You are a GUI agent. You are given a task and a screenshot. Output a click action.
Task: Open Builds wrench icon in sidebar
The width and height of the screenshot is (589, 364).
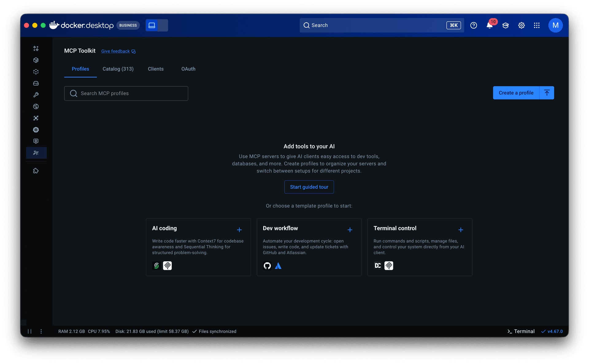click(36, 95)
